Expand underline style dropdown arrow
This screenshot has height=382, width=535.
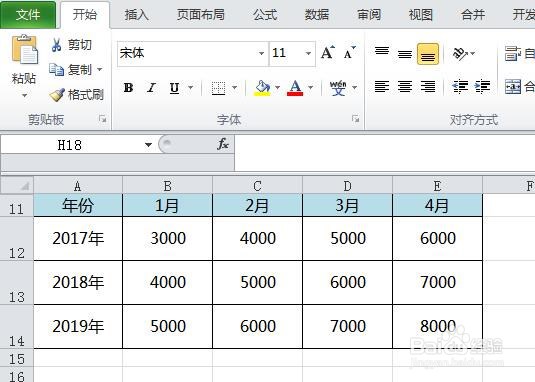[191, 88]
